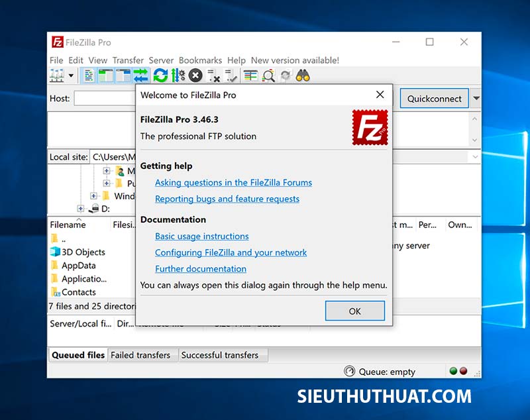This screenshot has height=420, width=530.
Task: Click the D: drive icon in tree
Action: point(93,209)
